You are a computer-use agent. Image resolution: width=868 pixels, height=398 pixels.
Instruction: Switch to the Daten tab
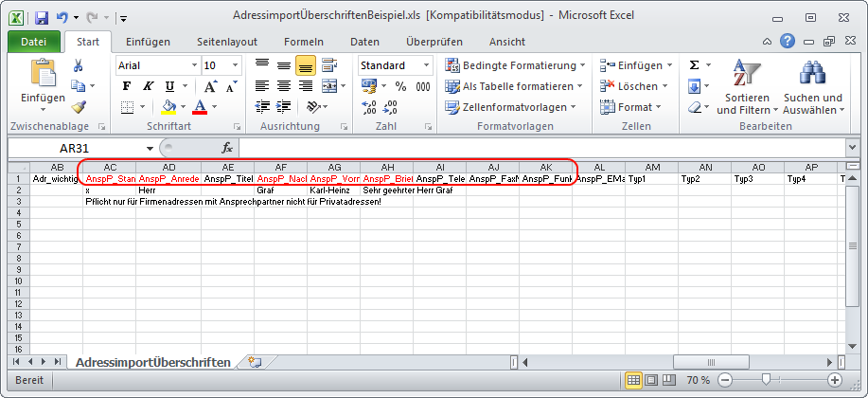(364, 42)
